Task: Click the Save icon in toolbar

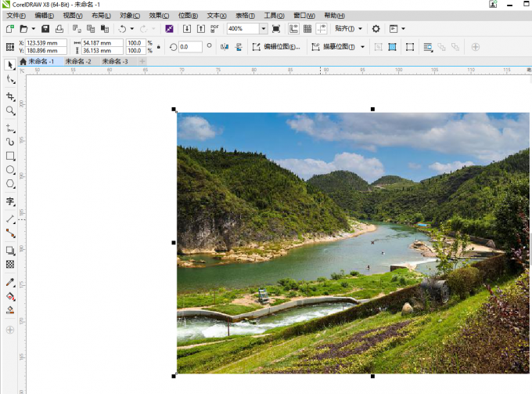Action: point(45,29)
